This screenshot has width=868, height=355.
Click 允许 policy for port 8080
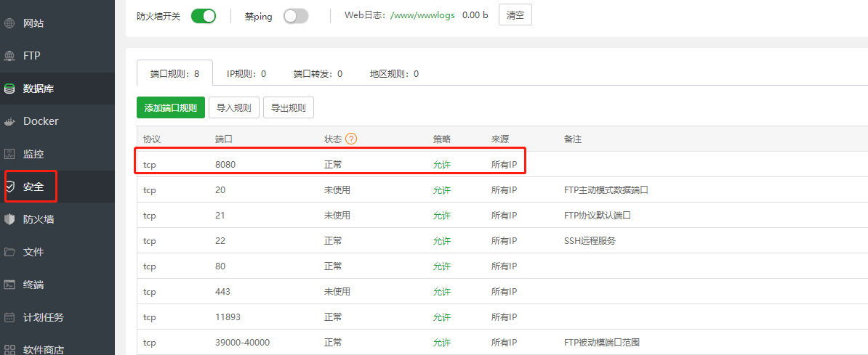click(x=442, y=165)
